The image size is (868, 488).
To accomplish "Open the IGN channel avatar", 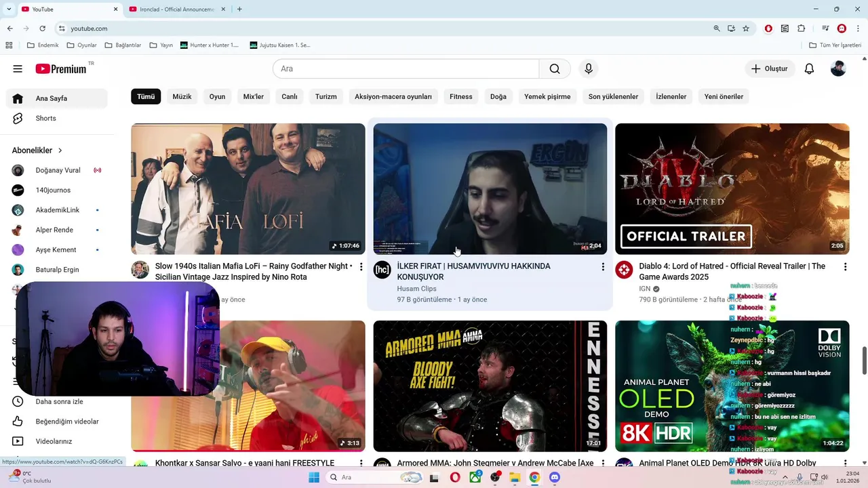I will (624, 270).
